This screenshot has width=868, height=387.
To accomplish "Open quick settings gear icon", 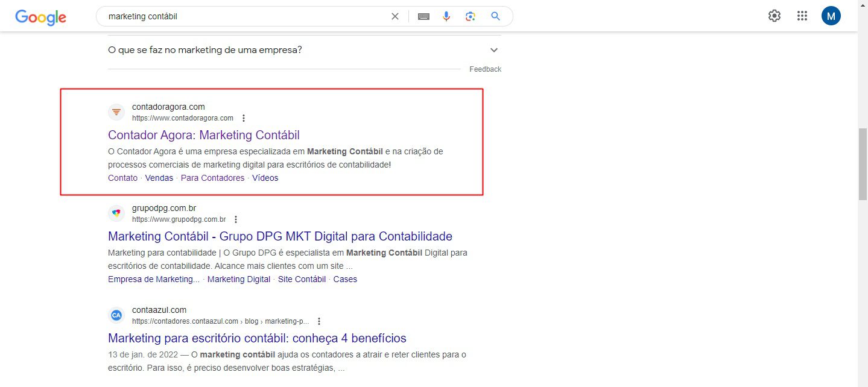I will (775, 16).
